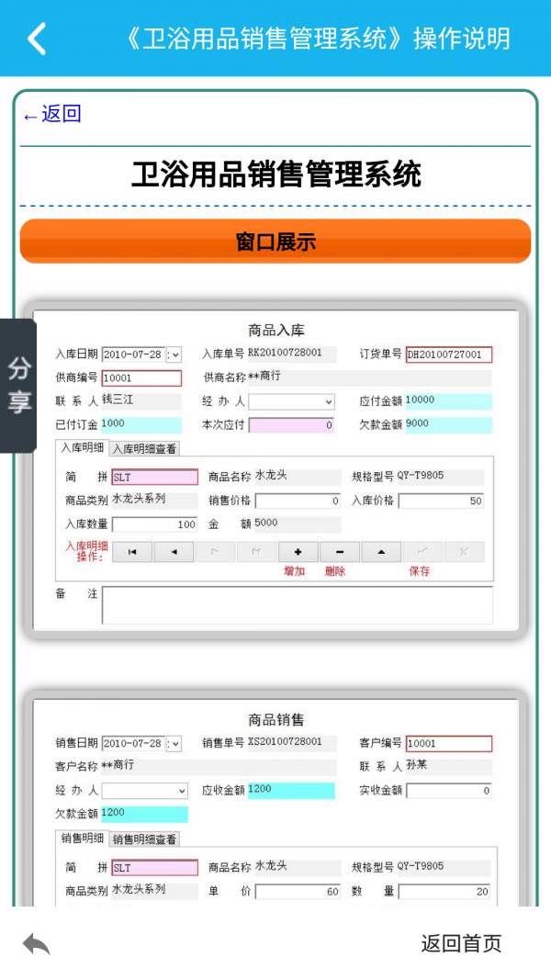Screen dimensions: 551x980
Task: Click the checkmark button above 保存
Action: coord(422,552)
